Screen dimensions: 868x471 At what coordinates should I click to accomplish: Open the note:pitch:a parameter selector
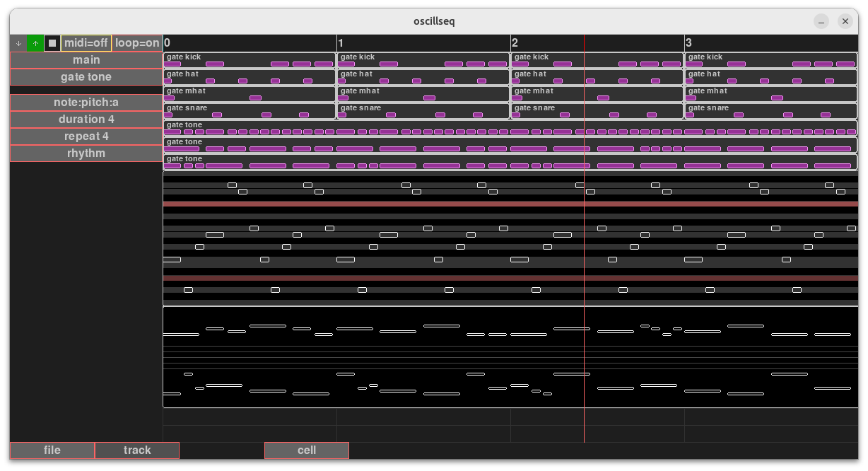tap(86, 103)
